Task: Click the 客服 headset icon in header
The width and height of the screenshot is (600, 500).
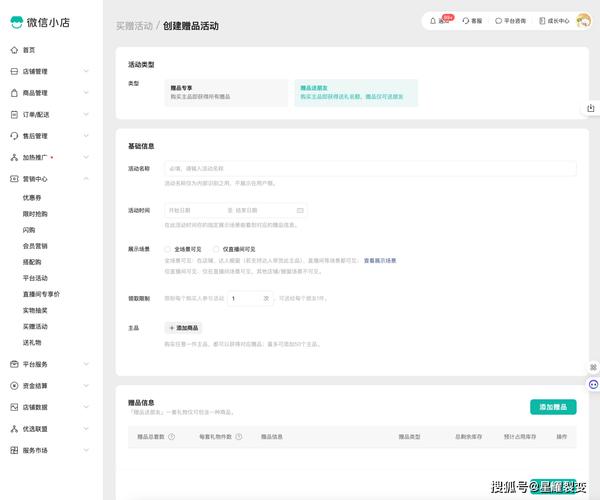Action: coord(466,21)
